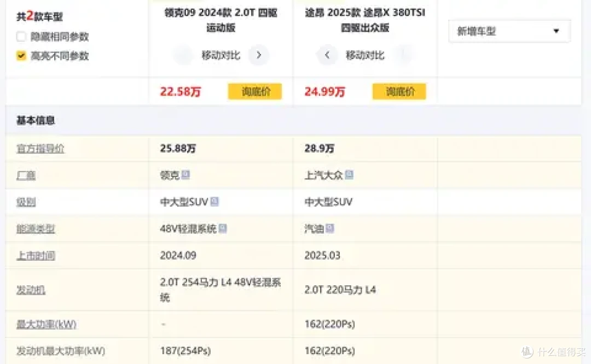
Task: Click the 共2款车型 count label
Action: click(x=39, y=16)
